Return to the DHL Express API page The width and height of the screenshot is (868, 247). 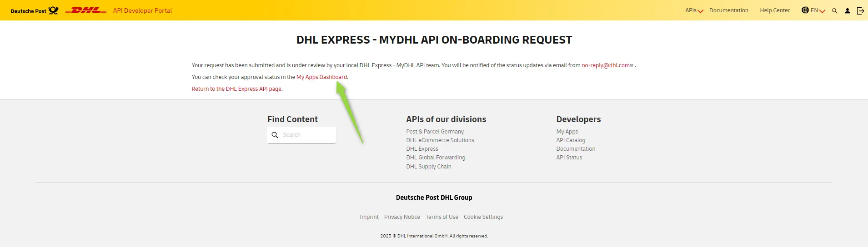click(x=236, y=89)
